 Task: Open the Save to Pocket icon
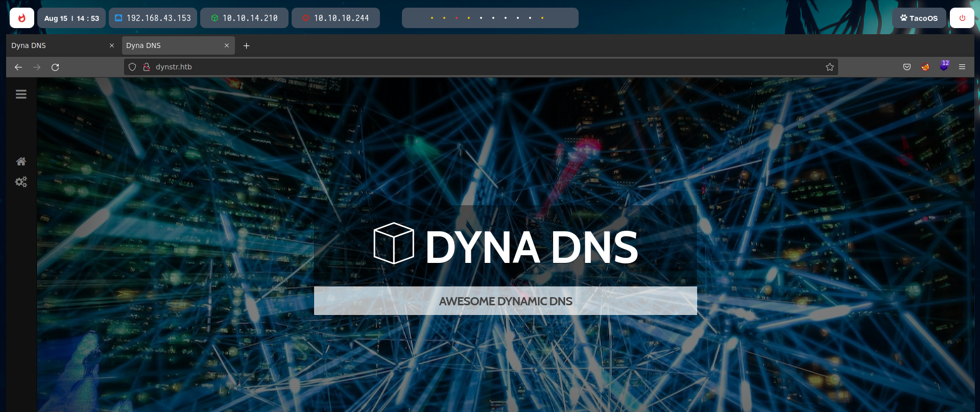[x=906, y=67]
